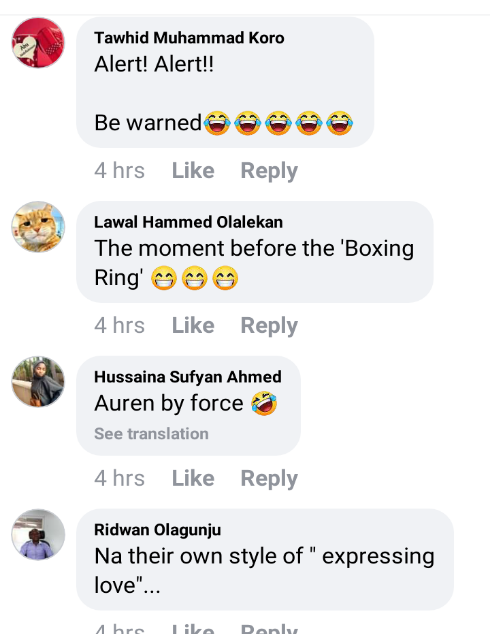
Task: Click the 4 hrs timestamp under Boxing Ring comment
Action: 119,325
